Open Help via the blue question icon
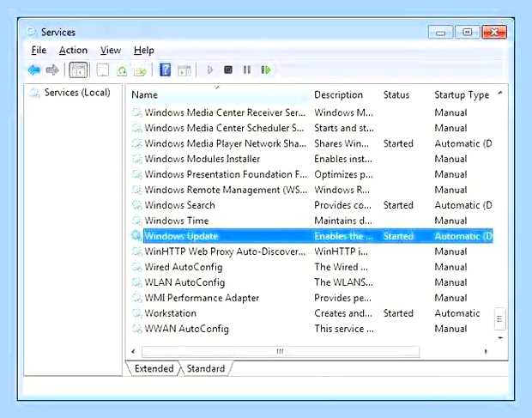This screenshot has width=532, height=418. [x=166, y=70]
